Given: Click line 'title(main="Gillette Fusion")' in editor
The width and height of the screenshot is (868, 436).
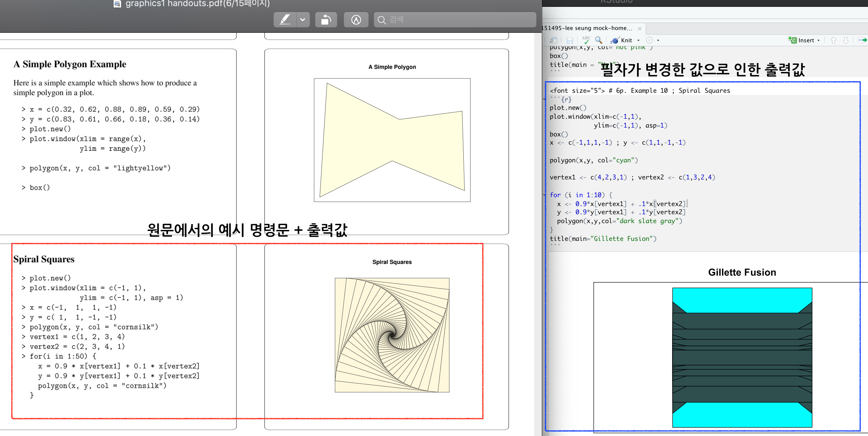Looking at the screenshot, I should coord(603,239).
